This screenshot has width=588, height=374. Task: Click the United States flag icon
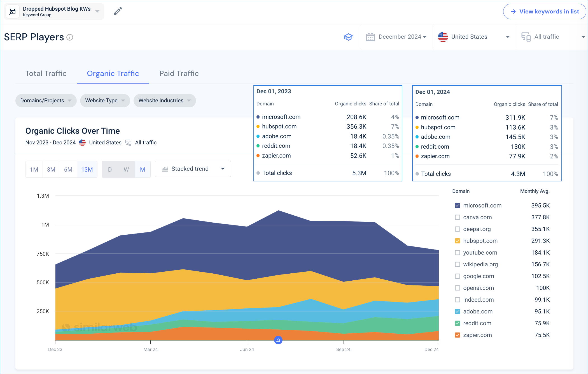[443, 37]
